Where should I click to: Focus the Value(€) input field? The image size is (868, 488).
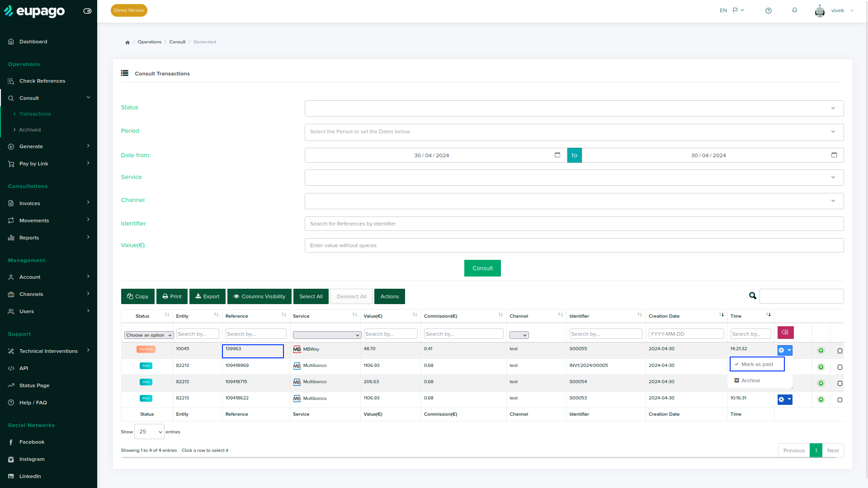point(574,245)
